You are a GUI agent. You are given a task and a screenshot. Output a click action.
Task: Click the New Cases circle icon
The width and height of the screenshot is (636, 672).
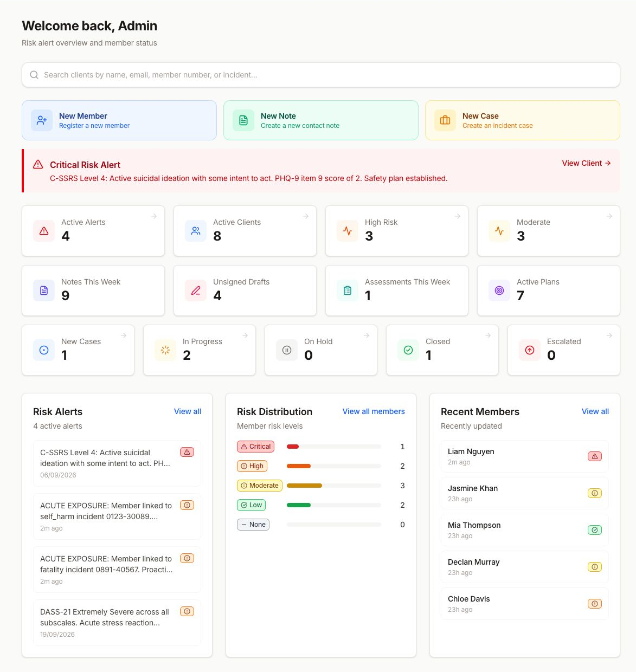point(44,350)
